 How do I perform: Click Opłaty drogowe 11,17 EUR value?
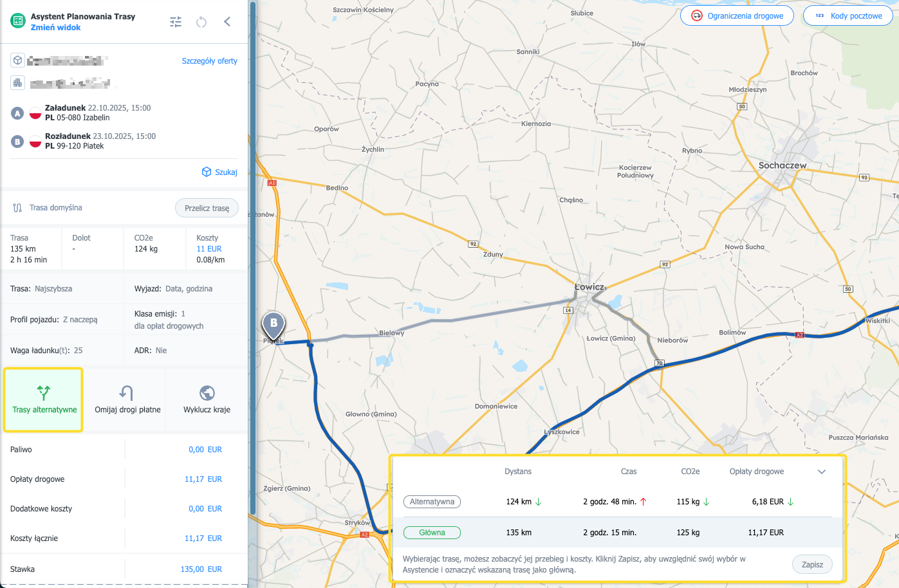coord(203,479)
